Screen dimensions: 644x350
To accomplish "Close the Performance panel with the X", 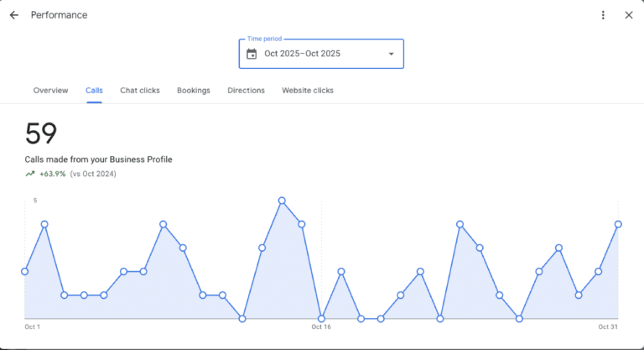I will pos(629,15).
